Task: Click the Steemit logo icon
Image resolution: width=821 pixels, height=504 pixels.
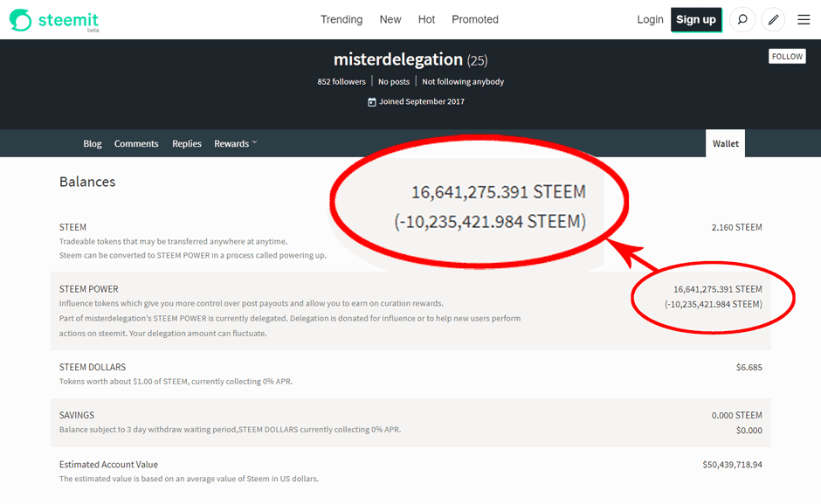Action: coord(20,20)
